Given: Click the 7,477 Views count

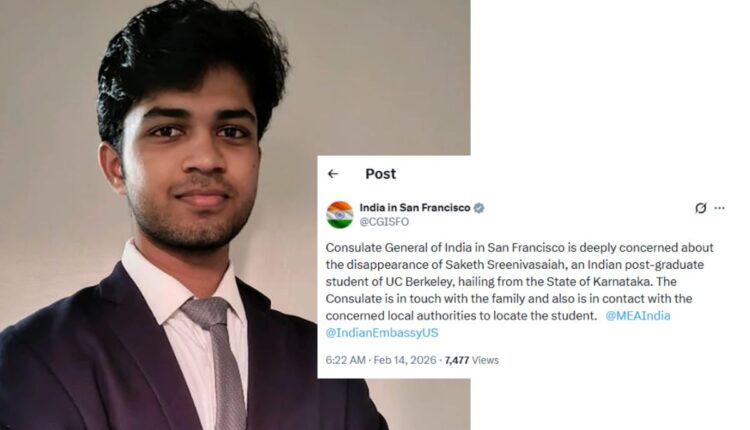Looking at the screenshot, I should click(472, 360).
